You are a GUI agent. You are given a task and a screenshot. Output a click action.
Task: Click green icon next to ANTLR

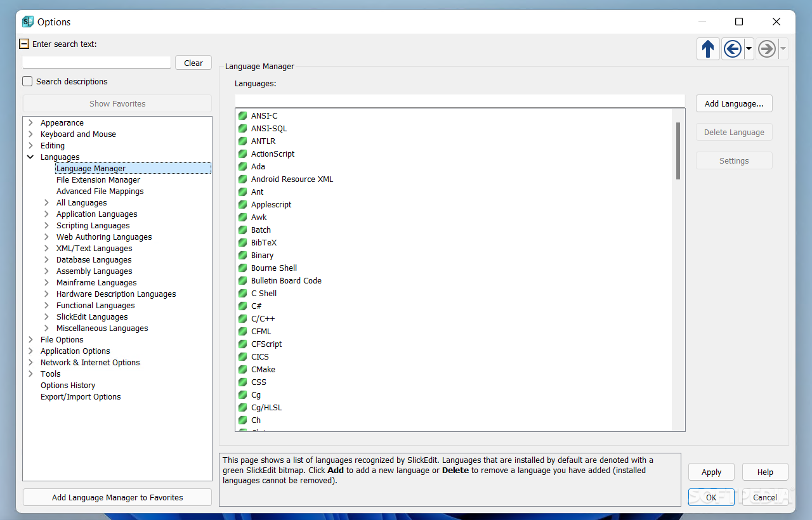click(x=242, y=141)
